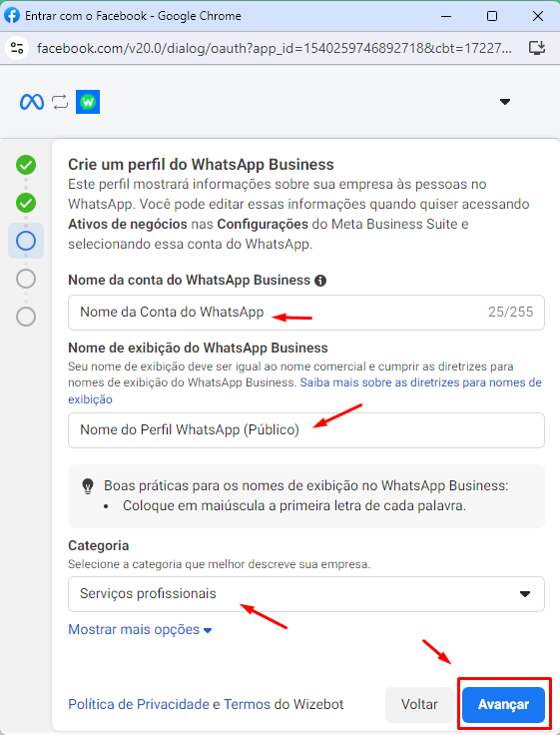Image resolution: width=560 pixels, height=735 pixels.
Task: Go back with the Voltar button
Action: click(x=419, y=704)
